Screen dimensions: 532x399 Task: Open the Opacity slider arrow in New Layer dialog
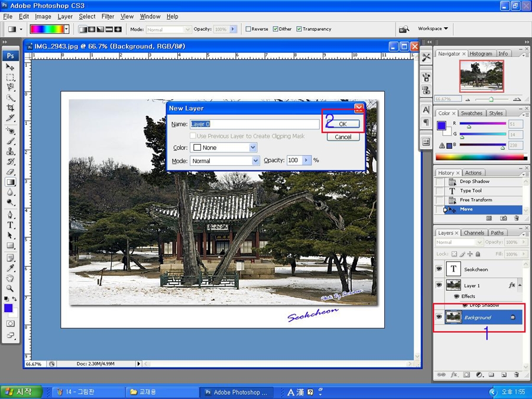pyautogui.click(x=306, y=160)
